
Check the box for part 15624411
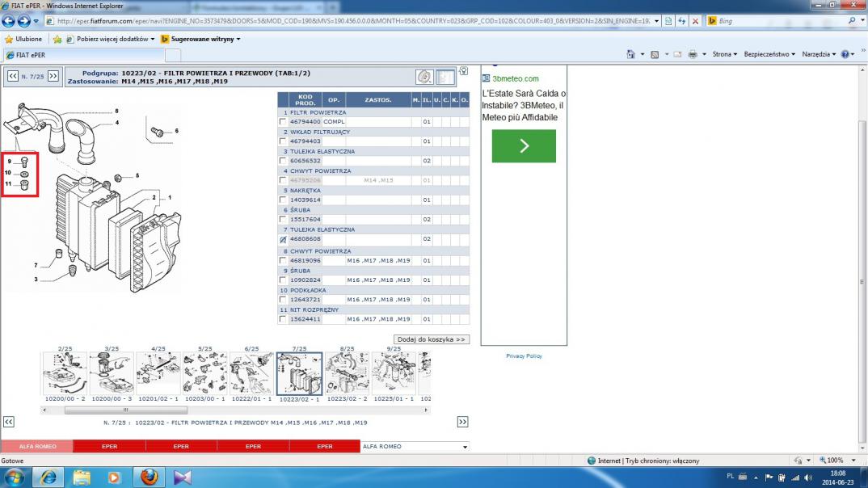click(x=283, y=319)
